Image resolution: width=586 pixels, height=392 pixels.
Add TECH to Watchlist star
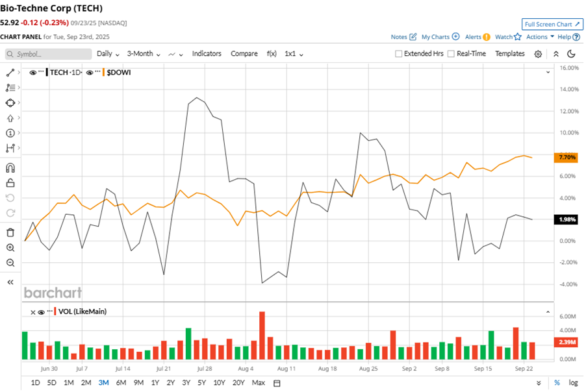pyautogui.click(x=518, y=36)
